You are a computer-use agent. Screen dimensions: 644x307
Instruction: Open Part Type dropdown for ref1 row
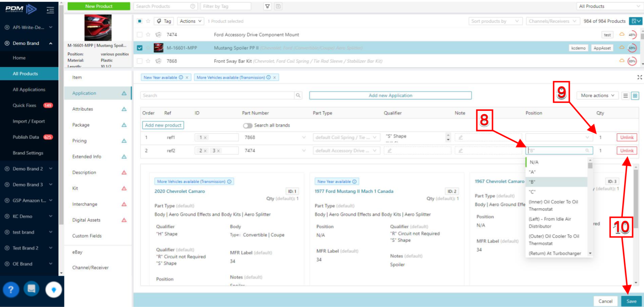tap(347, 137)
